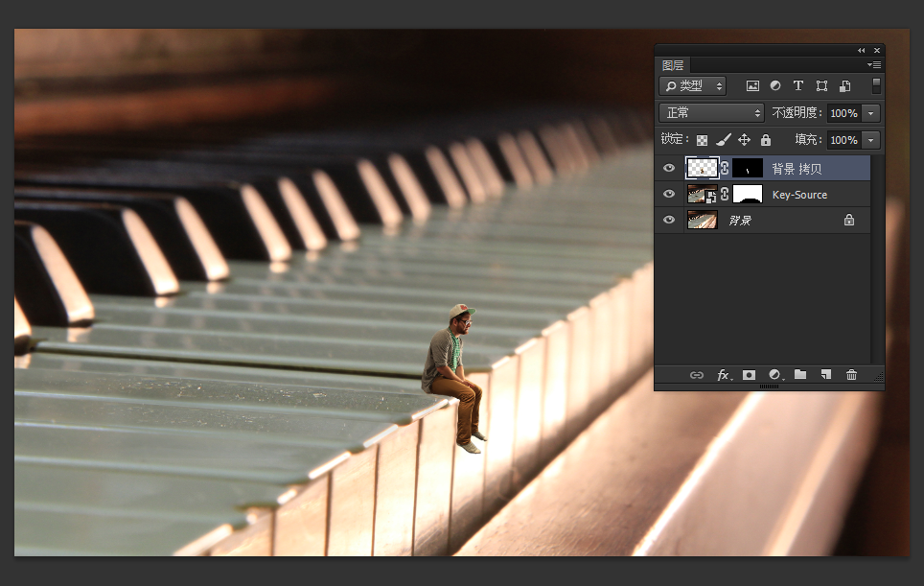
Task: Filter layers by adjustment layers icon
Action: [x=775, y=86]
